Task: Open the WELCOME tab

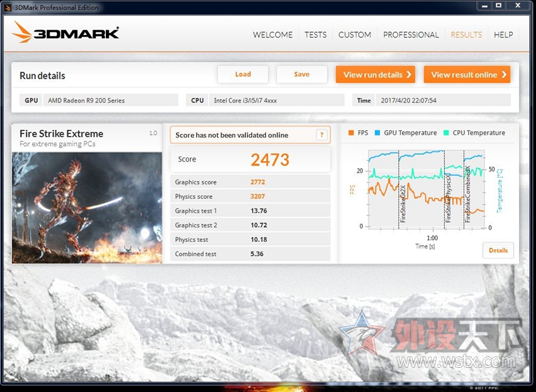Action: click(x=273, y=35)
